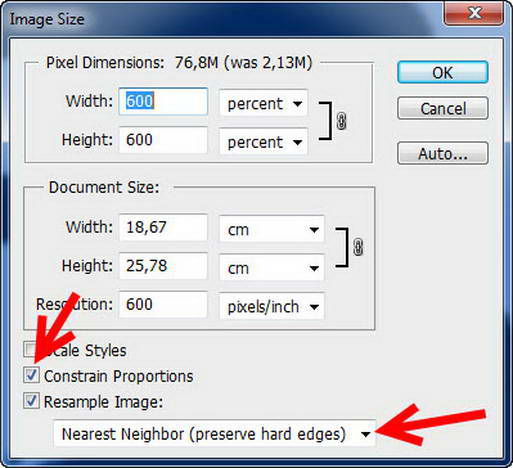This screenshot has height=468, width=513.
Task: Expand the document Width cm dropdown
Action: click(272, 229)
